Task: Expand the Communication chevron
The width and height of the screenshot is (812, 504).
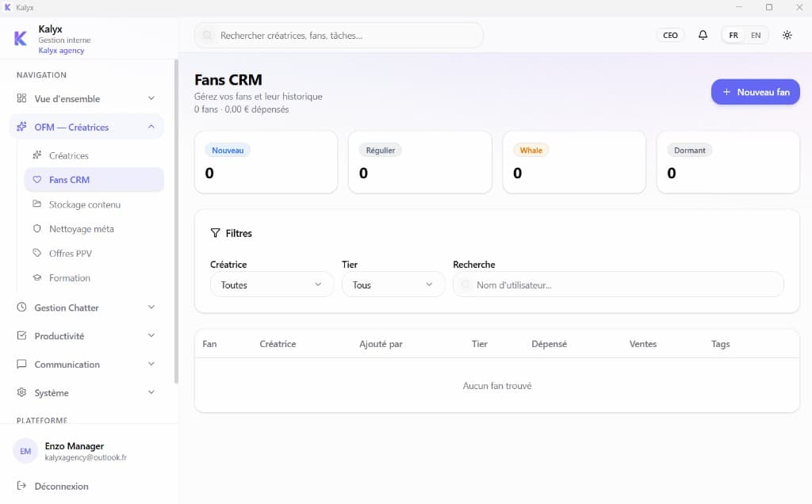Action: click(x=151, y=364)
